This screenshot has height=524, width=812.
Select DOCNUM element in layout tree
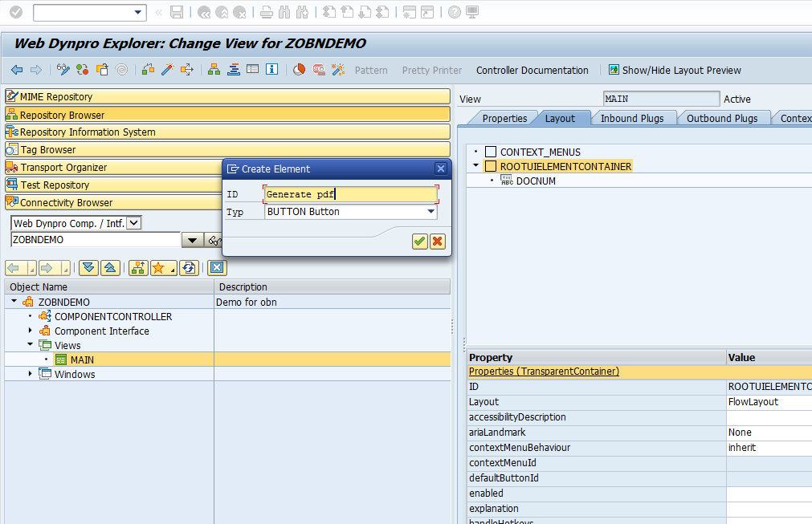click(x=536, y=181)
